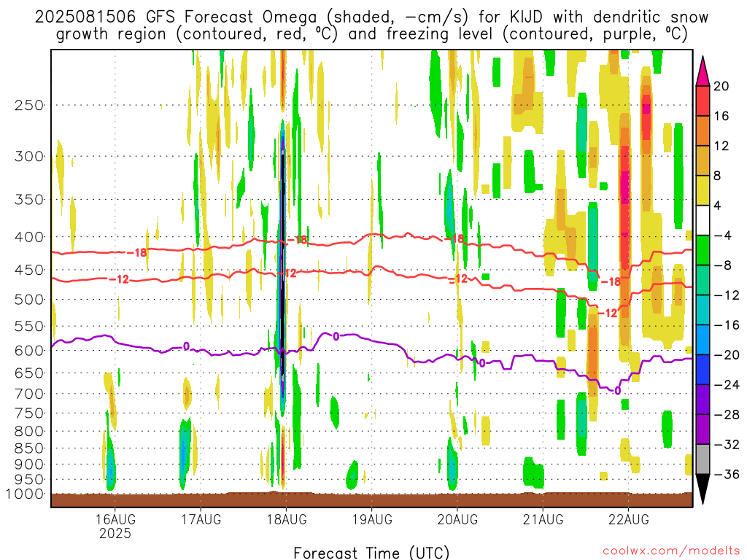Viewport: 747px width, 560px height.
Task: Click the 16AUG date label
Action: click(115, 519)
